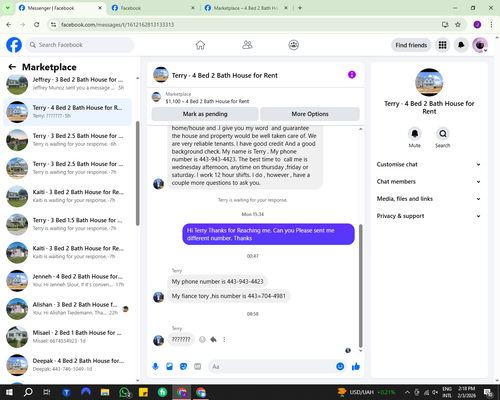Screen dimensions: 500x400
Task: Expand Customise chat section
Action: (x=429, y=164)
